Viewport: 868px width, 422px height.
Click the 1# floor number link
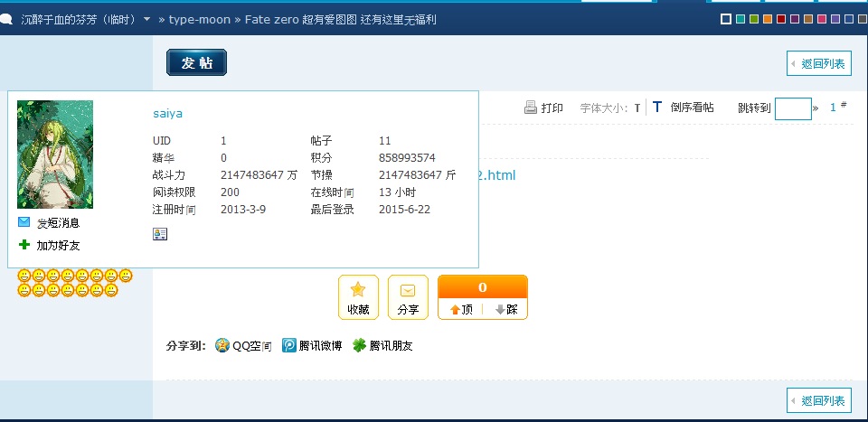point(838,108)
